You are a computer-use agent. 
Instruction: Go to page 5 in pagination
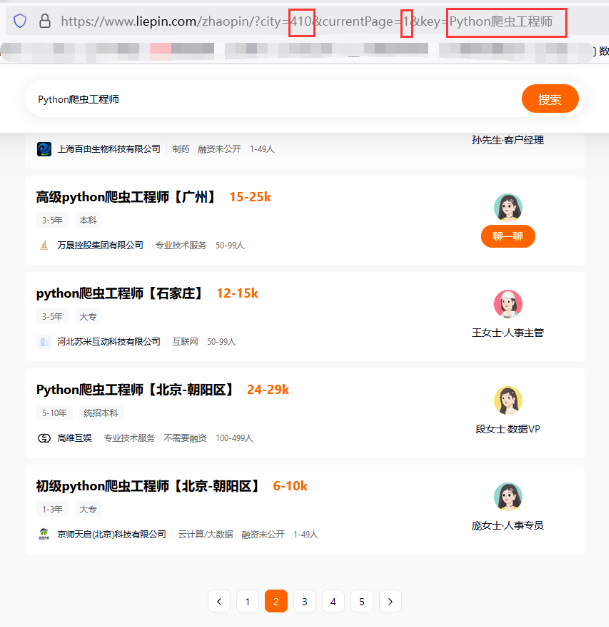click(361, 601)
